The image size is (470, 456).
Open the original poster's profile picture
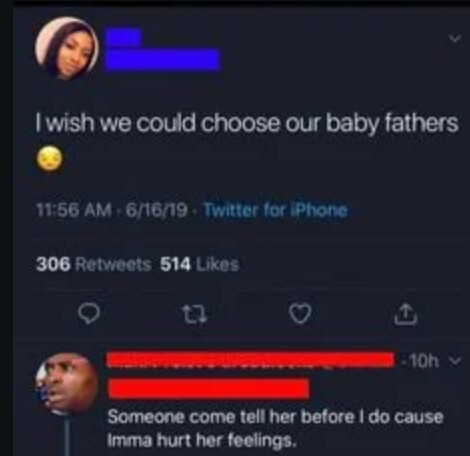(67, 48)
